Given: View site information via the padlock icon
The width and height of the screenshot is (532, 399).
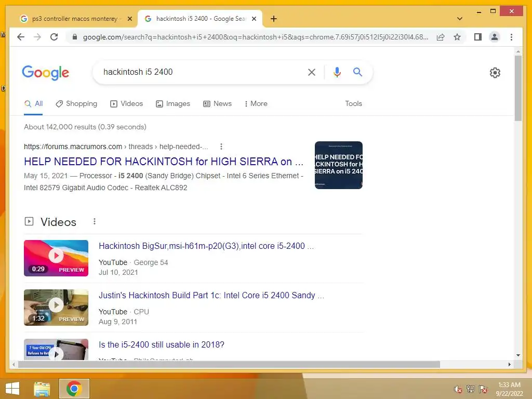Looking at the screenshot, I should pyautogui.click(x=75, y=37).
